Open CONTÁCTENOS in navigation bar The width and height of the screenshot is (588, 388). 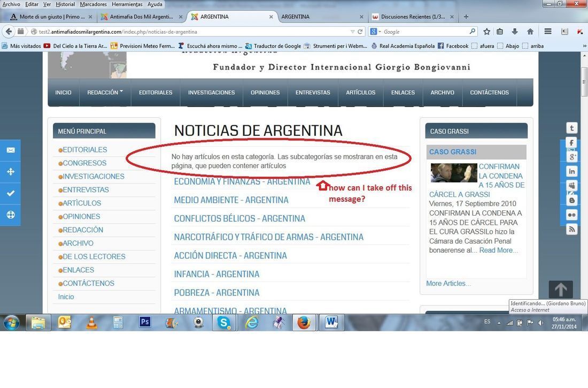489,93
